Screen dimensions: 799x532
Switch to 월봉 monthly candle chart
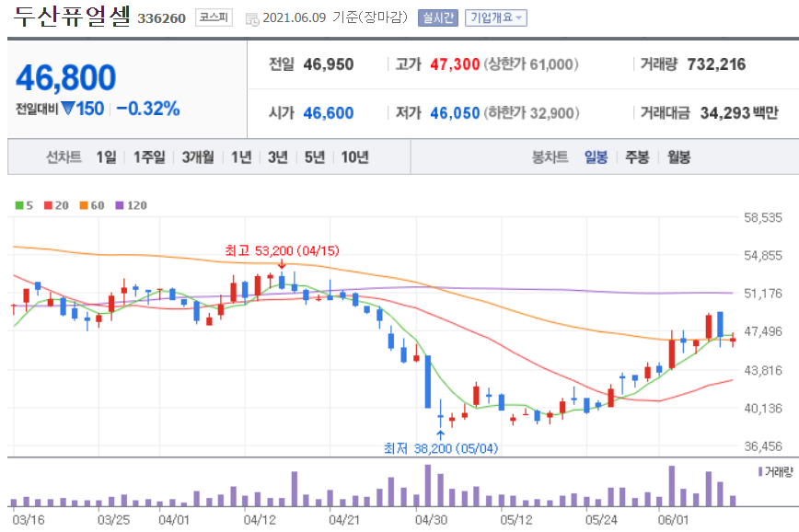(x=678, y=157)
